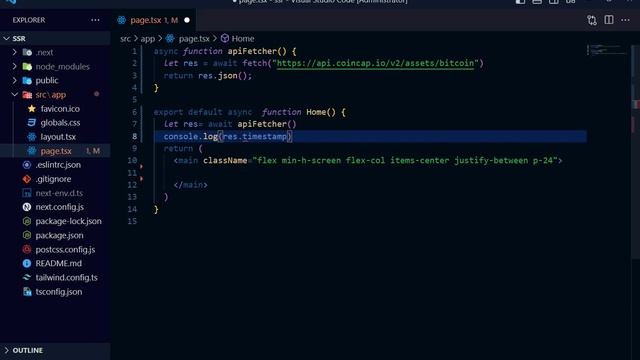Click the src breadcrumb segment
Screen dimensions: 640x360
point(125,38)
